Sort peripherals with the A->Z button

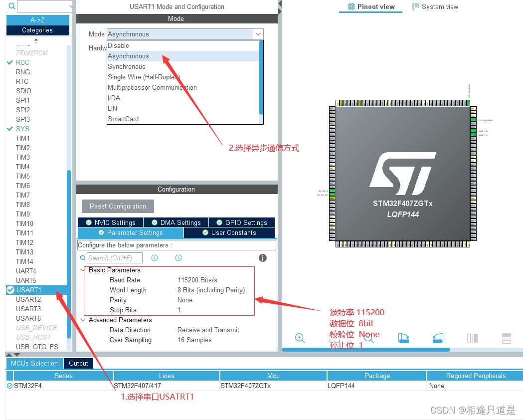pyautogui.click(x=38, y=20)
